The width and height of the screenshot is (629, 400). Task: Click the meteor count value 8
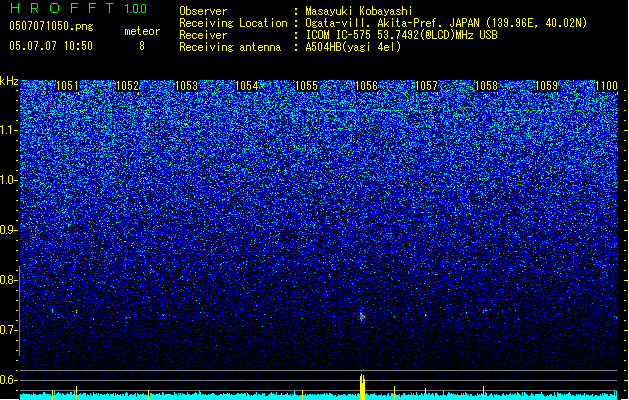click(x=142, y=46)
